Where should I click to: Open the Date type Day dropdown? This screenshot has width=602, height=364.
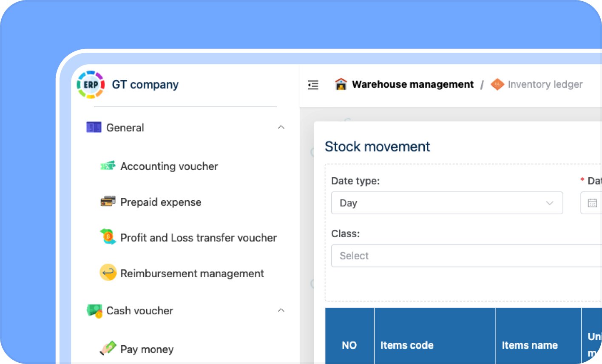pyautogui.click(x=447, y=203)
